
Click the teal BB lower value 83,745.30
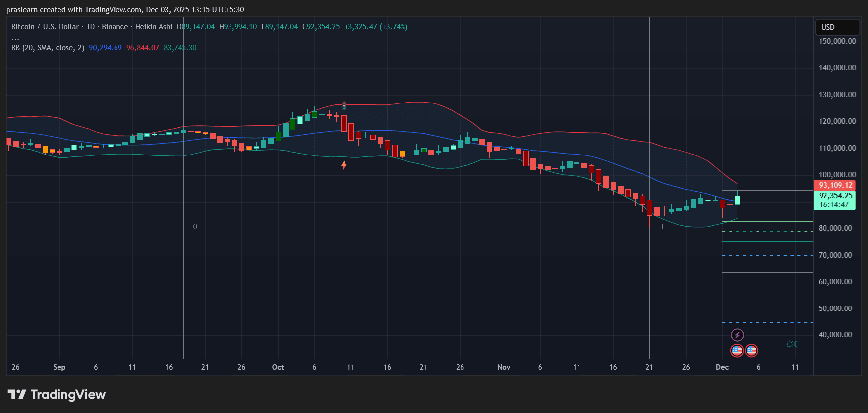(180, 48)
